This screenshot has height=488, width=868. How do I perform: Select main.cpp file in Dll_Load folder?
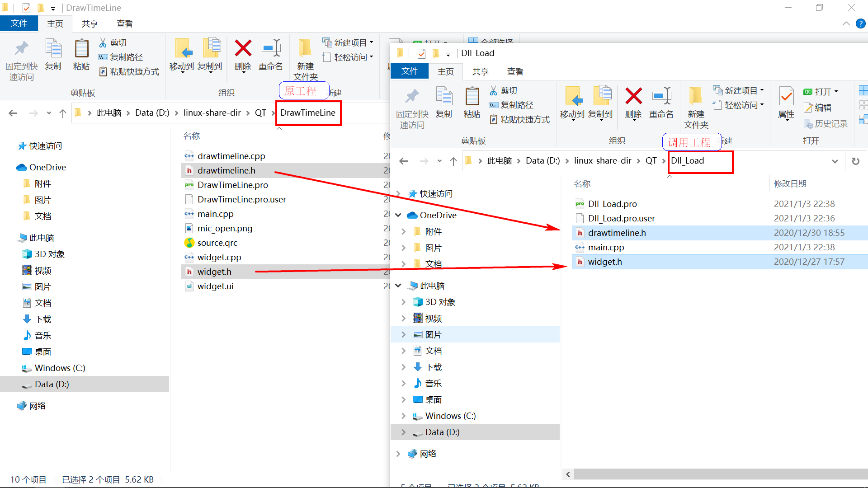click(x=606, y=247)
